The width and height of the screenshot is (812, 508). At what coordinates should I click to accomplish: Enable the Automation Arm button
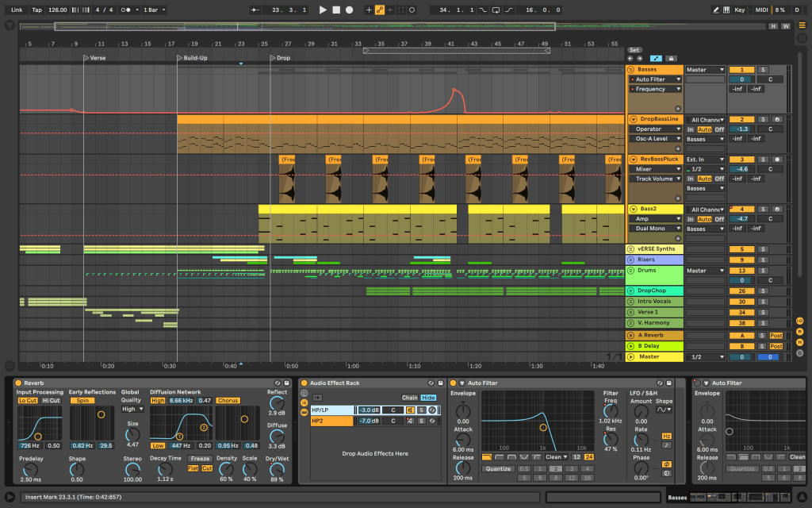coord(379,10)
